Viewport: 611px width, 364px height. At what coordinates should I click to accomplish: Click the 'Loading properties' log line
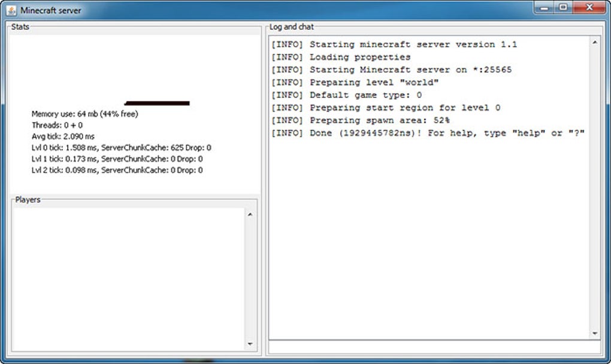[341, 57]
